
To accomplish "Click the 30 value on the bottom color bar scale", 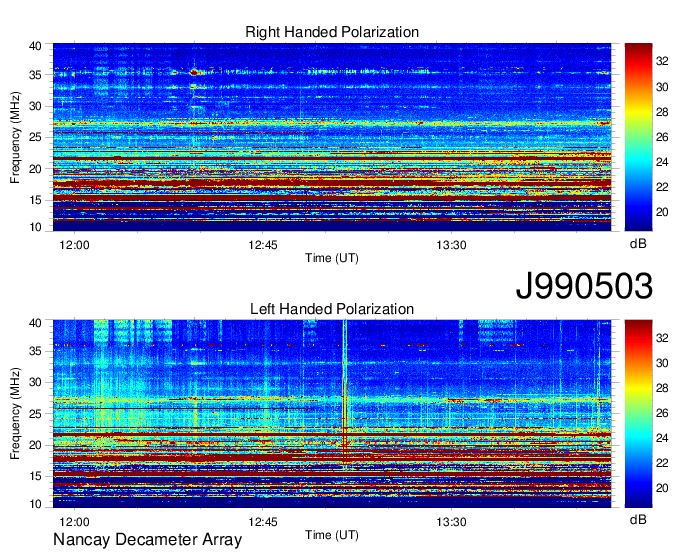I will click(x=662, y=363).
